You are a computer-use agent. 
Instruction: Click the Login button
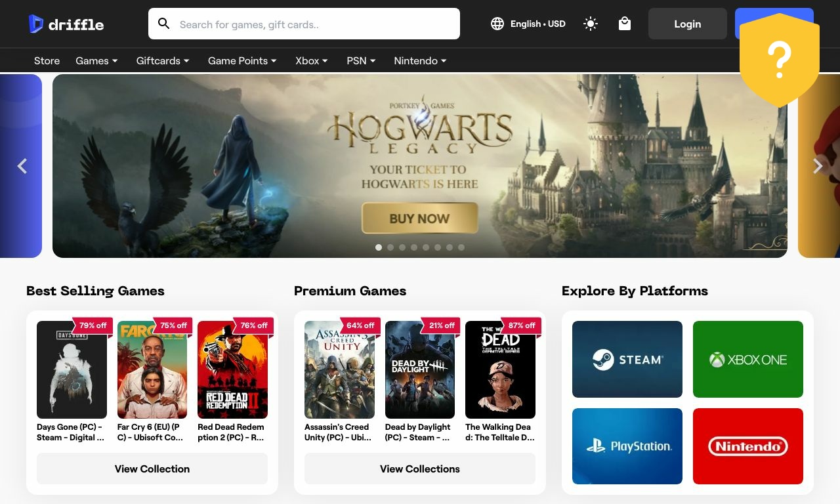click(687, 24)
